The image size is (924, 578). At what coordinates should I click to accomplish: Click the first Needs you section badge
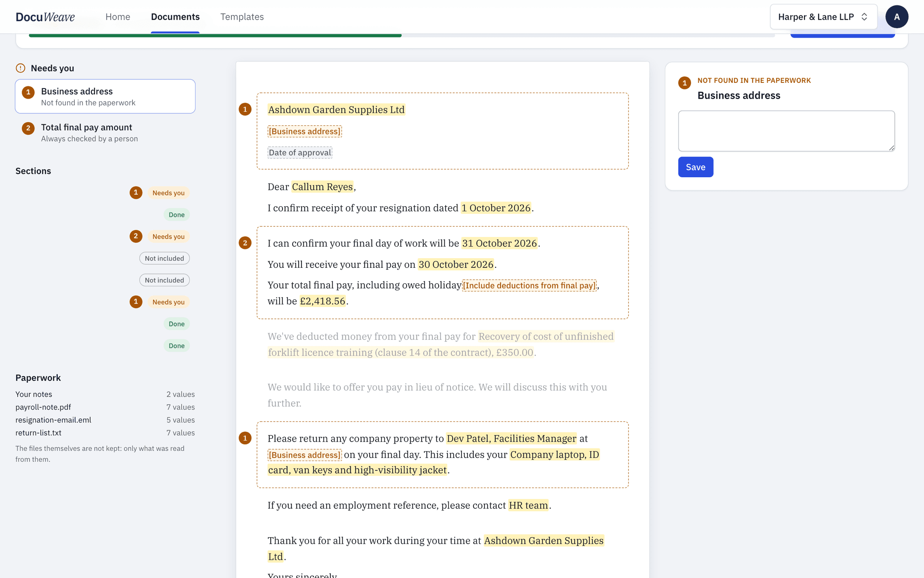[168, 193]
